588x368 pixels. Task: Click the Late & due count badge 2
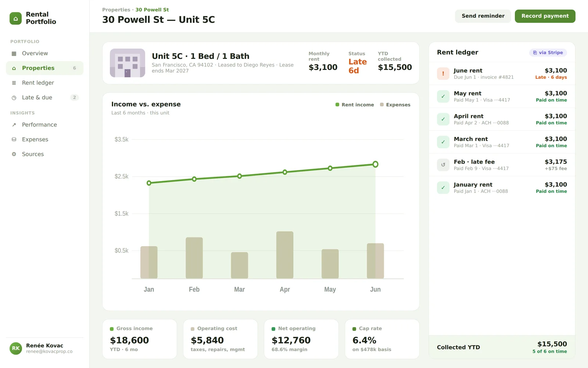tap(75, 98)
